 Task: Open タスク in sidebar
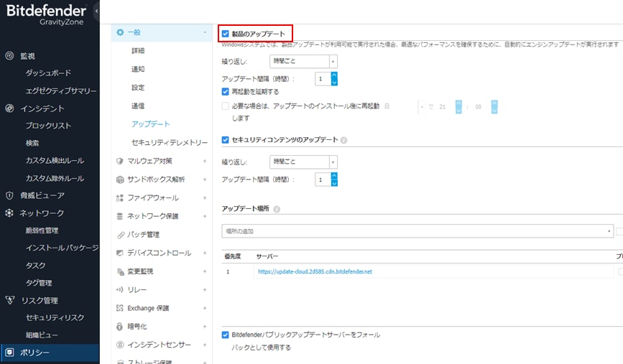[36, 265]
